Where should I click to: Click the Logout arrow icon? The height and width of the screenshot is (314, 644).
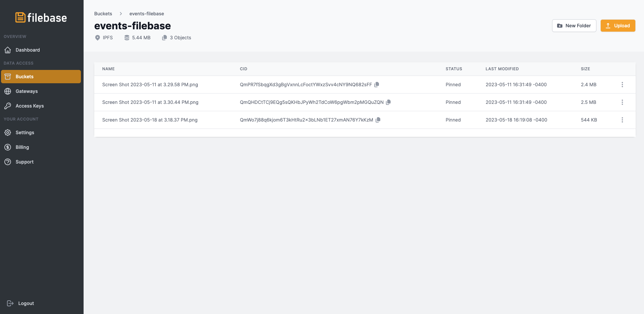click(x=10, y=303)
